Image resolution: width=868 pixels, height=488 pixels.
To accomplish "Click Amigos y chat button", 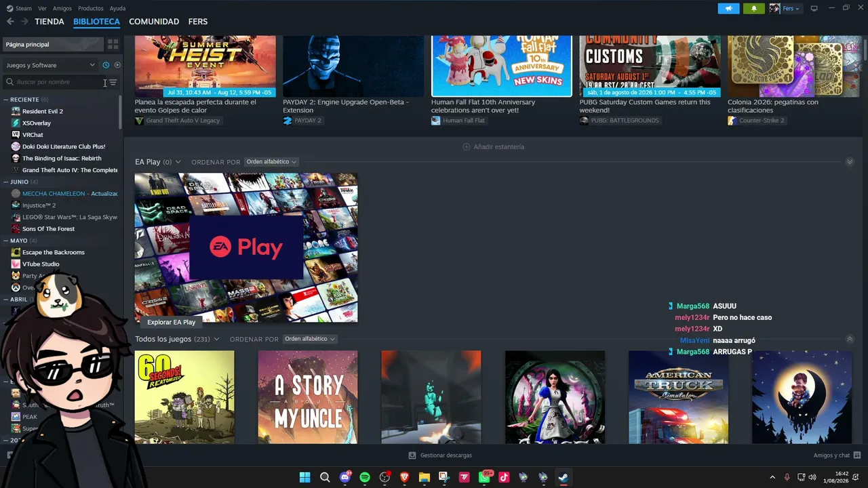I will [837, 455].
